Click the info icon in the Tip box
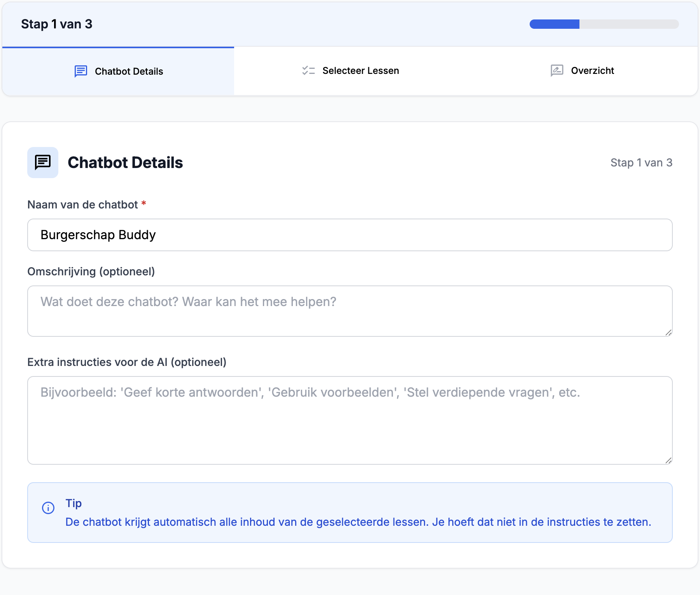This screenshot has height=595, width=700. point(48,507)
